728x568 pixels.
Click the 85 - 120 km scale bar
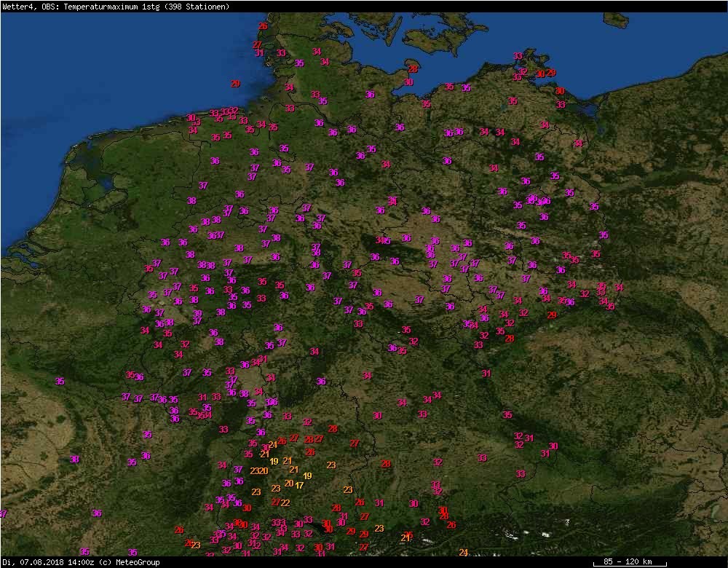click(x=630, y=562)
